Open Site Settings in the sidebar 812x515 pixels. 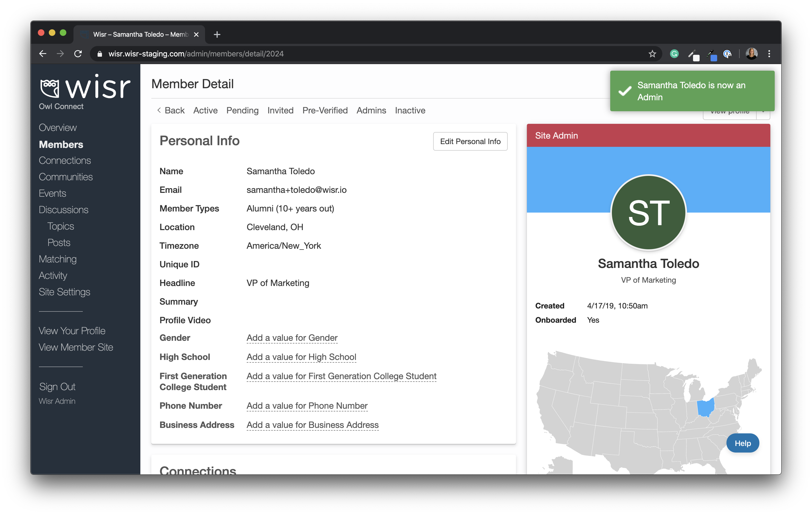64,291
